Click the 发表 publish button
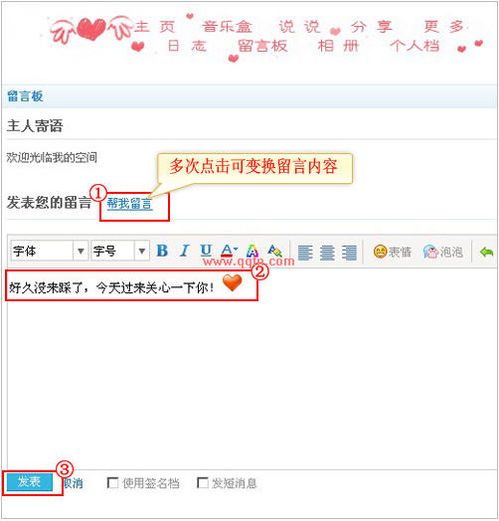Viewport: 499px width, 521px height. pyautogui.click(x=30, y=482)
